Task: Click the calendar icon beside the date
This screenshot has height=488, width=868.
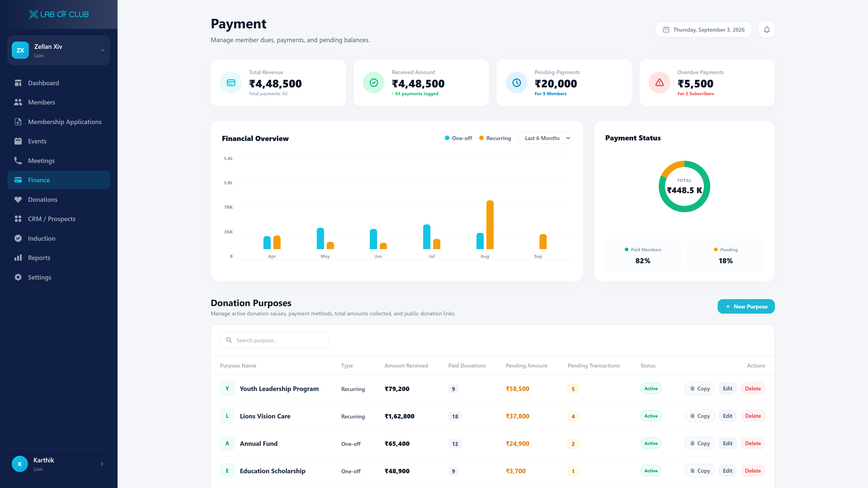Action: pyautogui.click(x=666, y=30)
